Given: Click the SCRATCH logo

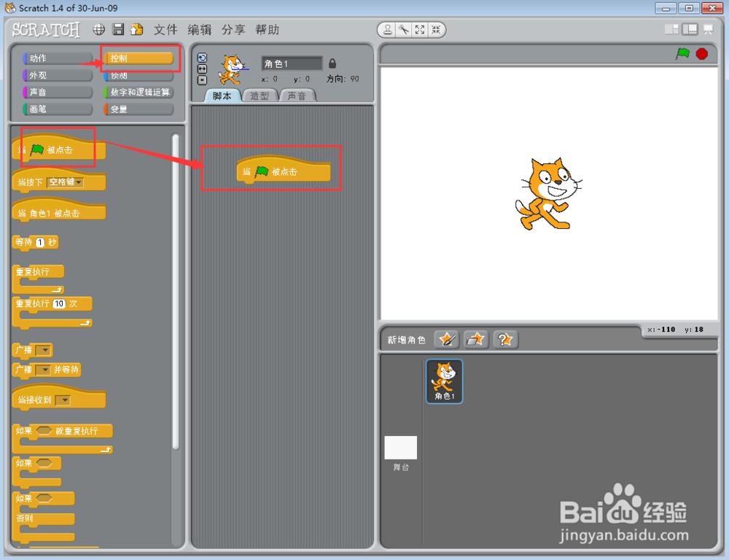Looking at the screenshot, I should point(46,30).
